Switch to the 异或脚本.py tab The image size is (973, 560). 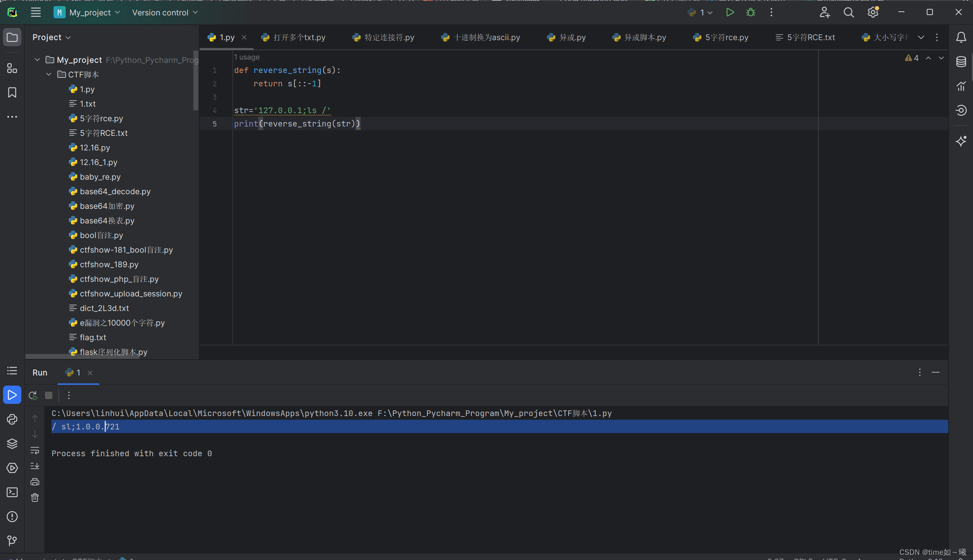(639, 37)
